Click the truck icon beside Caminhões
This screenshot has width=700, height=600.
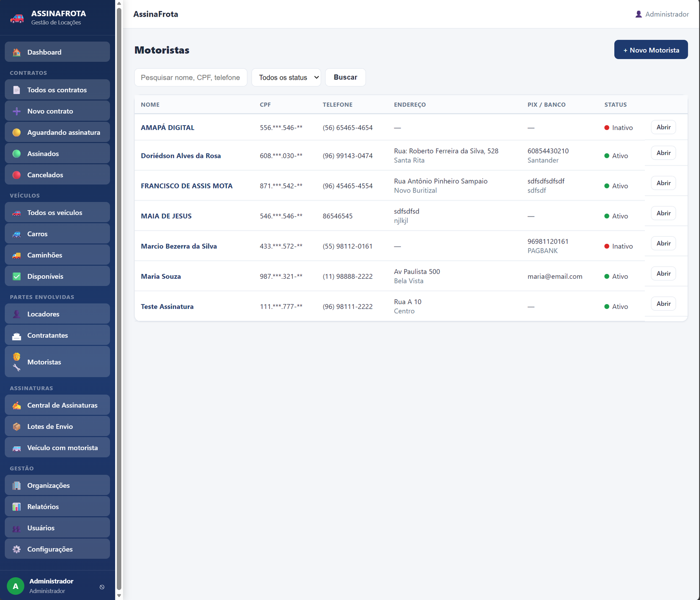[17, 255]
